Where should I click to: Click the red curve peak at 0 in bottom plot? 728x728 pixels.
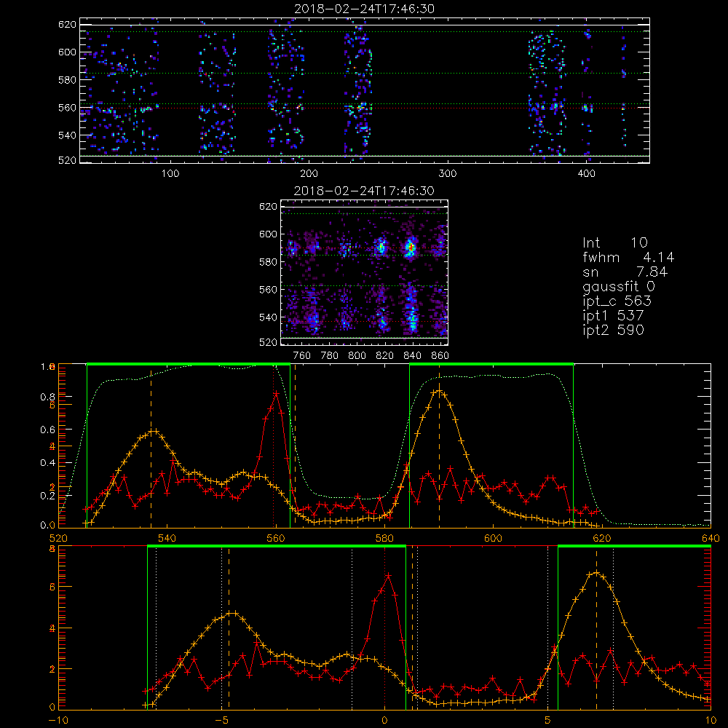[388, 575]
